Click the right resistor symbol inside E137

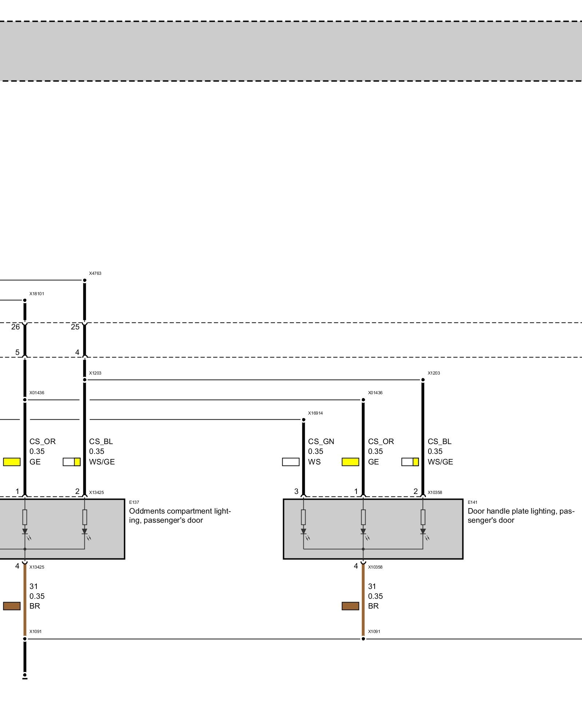coord(84,517)
